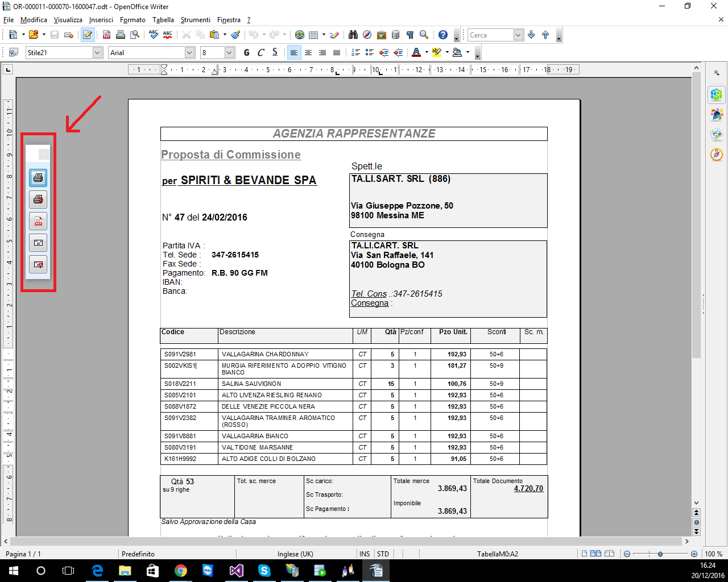The image size is (728, 582).
Task: Click the fourth icon in the floating toolbar
Action: click(38, 243)
